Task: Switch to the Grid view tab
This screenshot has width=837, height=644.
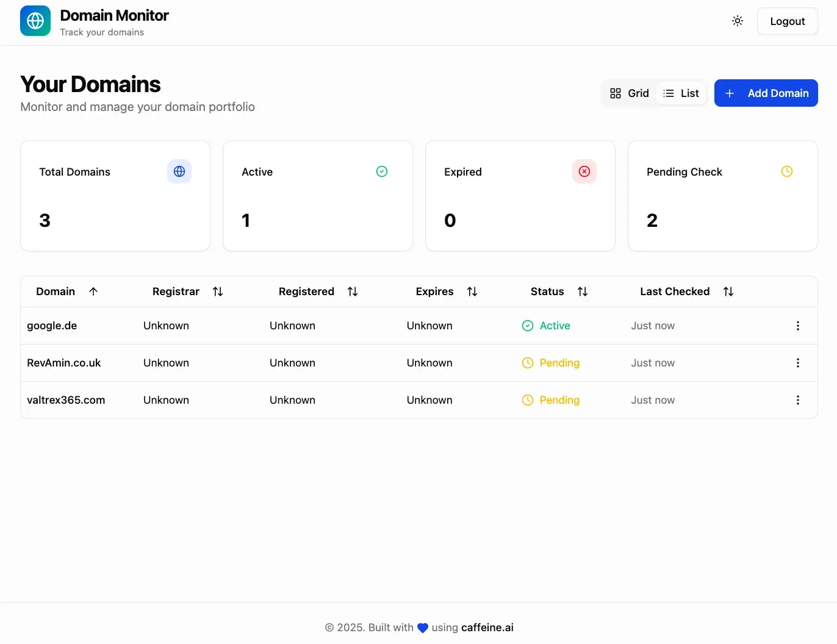Action: point(629,93)
